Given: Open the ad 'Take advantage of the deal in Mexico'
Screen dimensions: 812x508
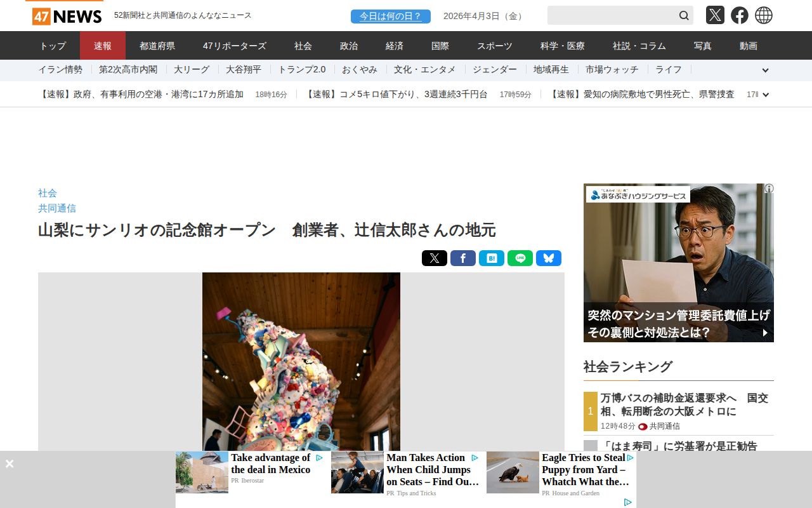Looking at the screenshot, I should point(271,464).
